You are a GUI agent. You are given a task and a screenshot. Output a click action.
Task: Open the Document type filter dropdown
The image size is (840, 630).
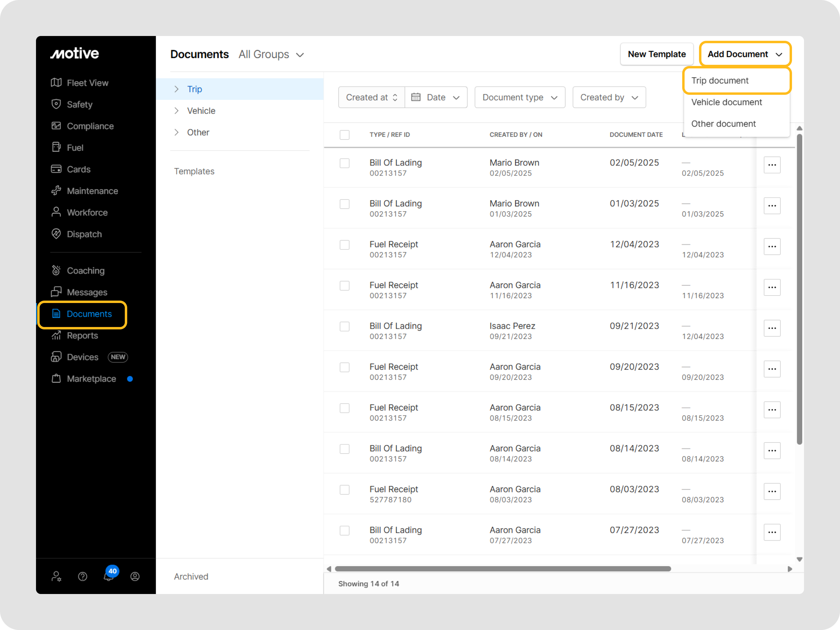point(520,97)
